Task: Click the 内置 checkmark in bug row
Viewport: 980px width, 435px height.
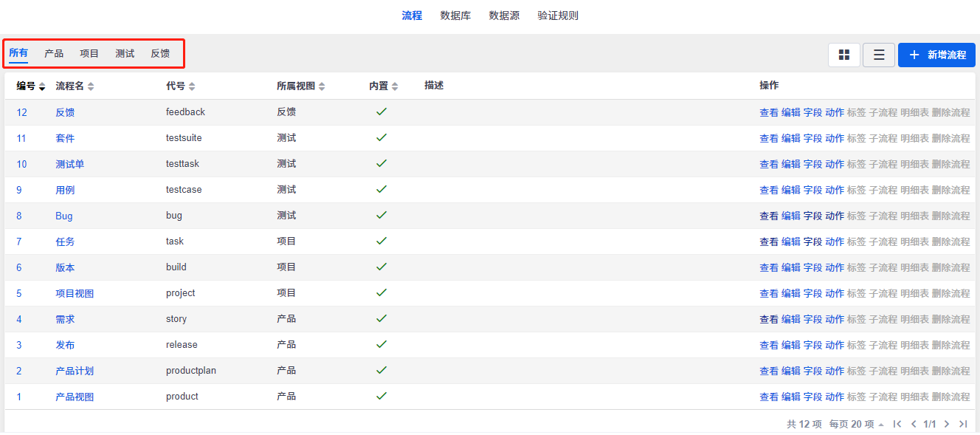Action: 382,215
